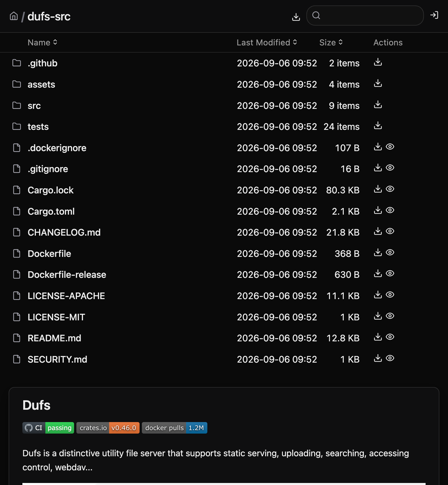448x485 pixels.
Task: Preview README.md using the eye icon
Action: tap(390, 337)
